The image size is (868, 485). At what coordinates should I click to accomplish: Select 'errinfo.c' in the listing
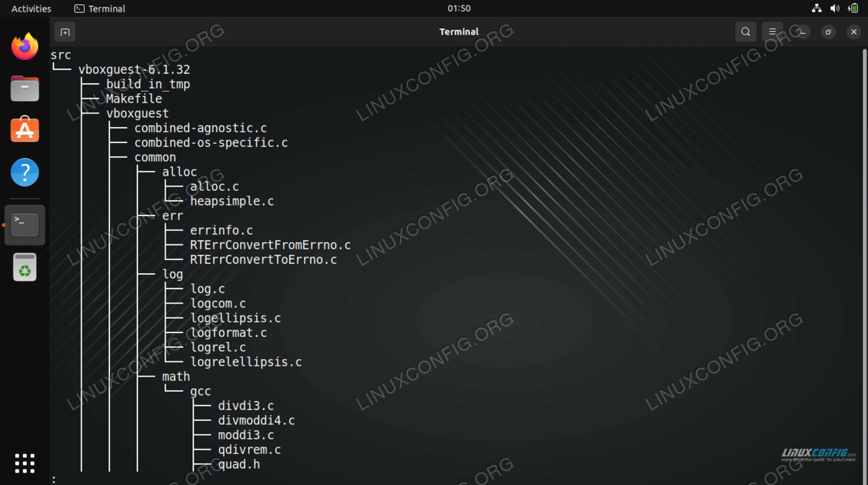(x=221, y=231)
